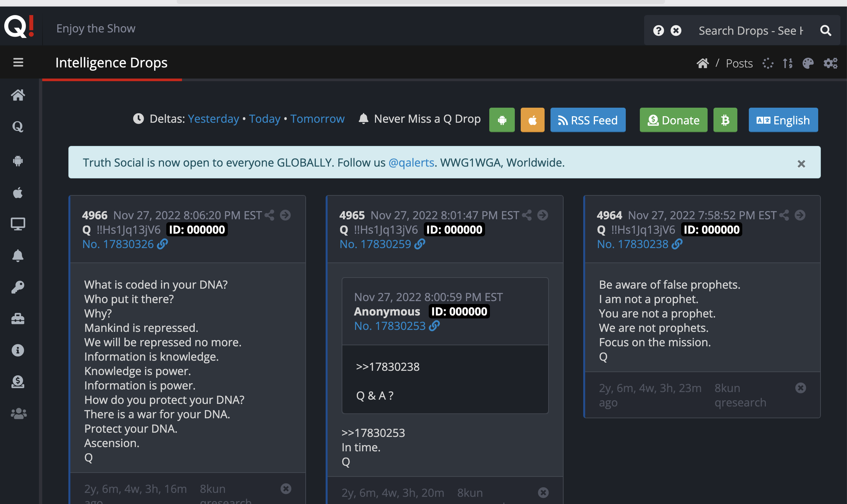This screenshot has height=504, width=847.
Task: Clear the search with the X icon
Action: [676, 30]
